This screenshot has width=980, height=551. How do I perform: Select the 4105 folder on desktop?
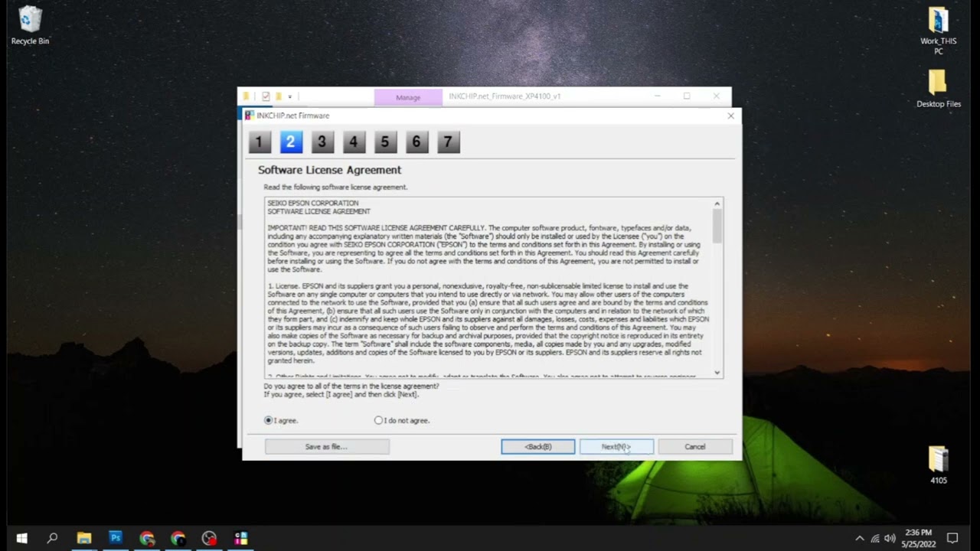(x=938, y=465)
